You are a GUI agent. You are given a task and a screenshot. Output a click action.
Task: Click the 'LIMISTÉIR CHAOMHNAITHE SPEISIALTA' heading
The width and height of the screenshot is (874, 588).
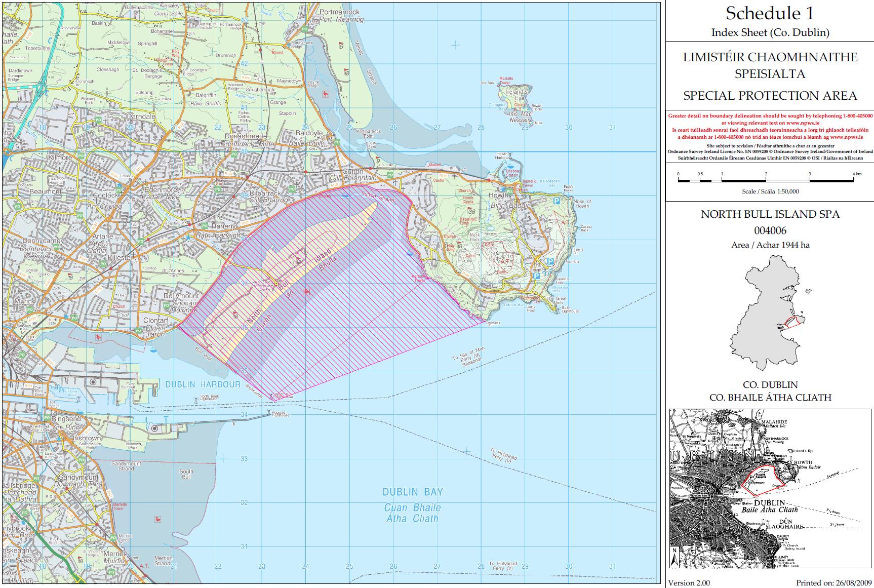pos(770,65)
